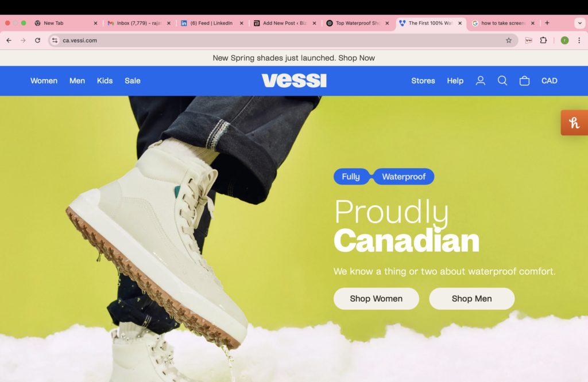Open the Sale navigation menu
This screenshot has width=588, height=382.
point(133,80)
